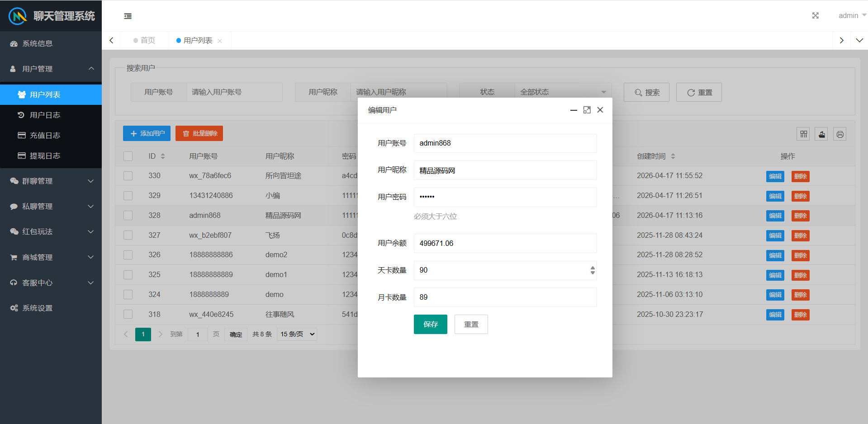Open 用户日志 in the sidebar
The image size is (868, 424).
(x=45, y=115)
